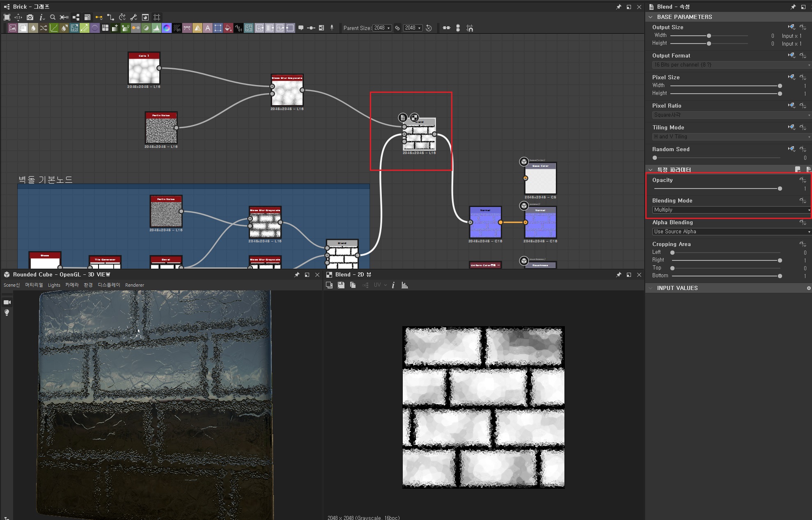
Task: Collapse the BASE PARAMETERS section
Action: pos(650,17)
